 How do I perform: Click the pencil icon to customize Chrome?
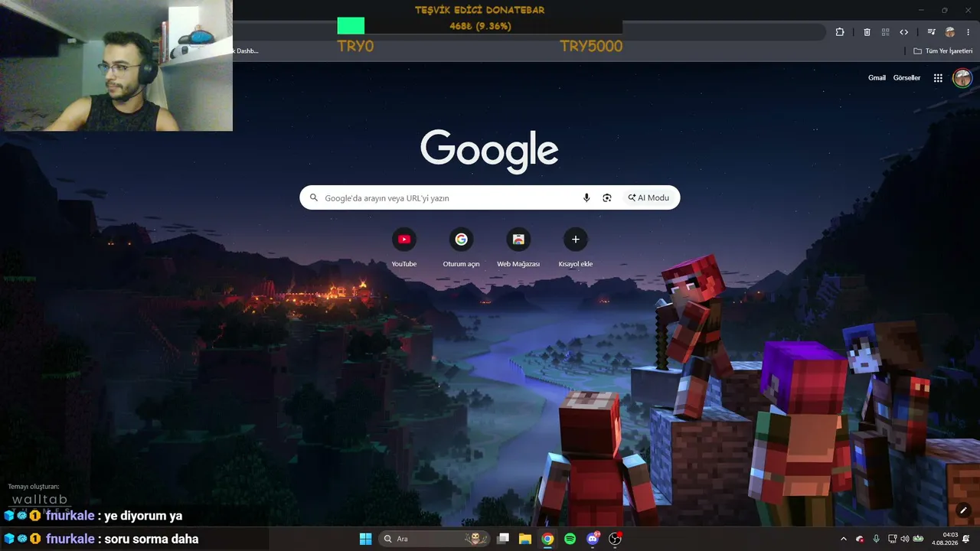(x=963, y=510)
